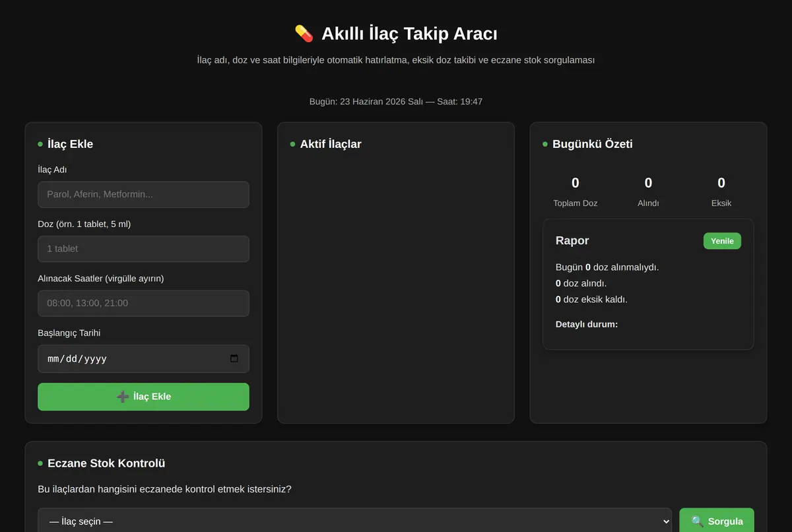Click the calendar icon in the date field
This screenshot has height=532, width=792.
tap(234, 358)
